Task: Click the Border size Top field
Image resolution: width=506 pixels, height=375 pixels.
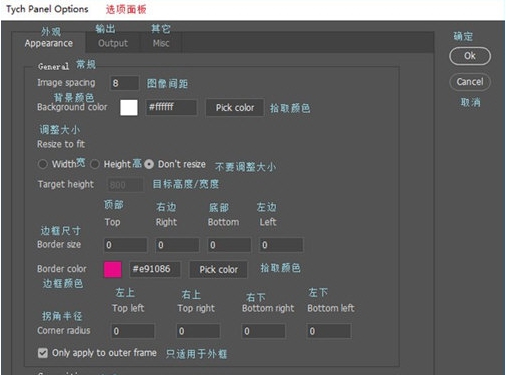Action: click(125, 245)
